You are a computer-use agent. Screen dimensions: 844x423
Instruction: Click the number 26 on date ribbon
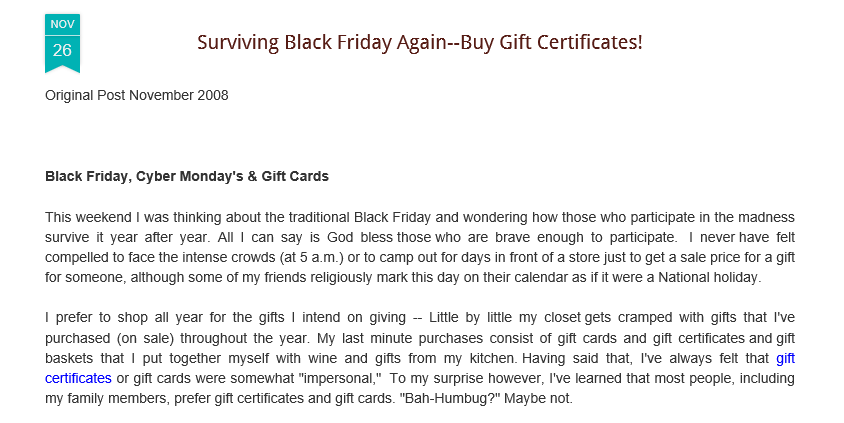click(62, 50)
